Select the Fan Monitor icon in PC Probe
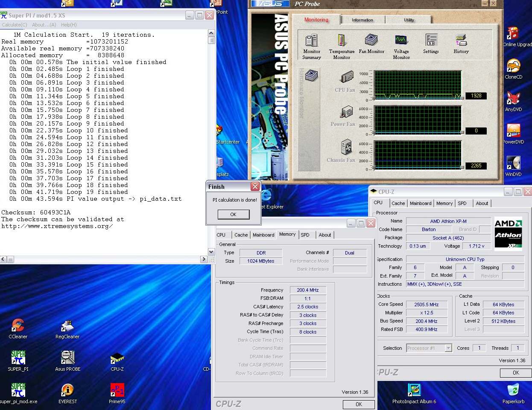532x410 pixels. (371, 44)
